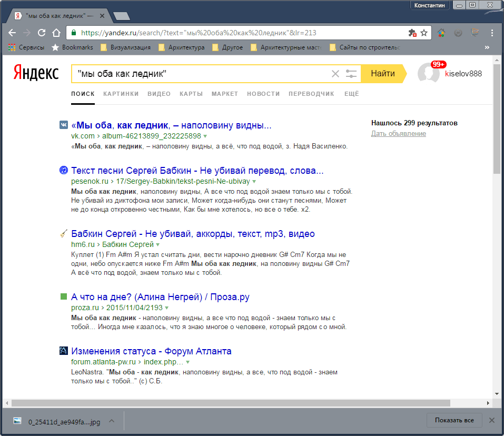Viewport: 504px width, 436px height.
Task: Click blocked plugin puzzle icon in address bar
Action: coord(412,33)
